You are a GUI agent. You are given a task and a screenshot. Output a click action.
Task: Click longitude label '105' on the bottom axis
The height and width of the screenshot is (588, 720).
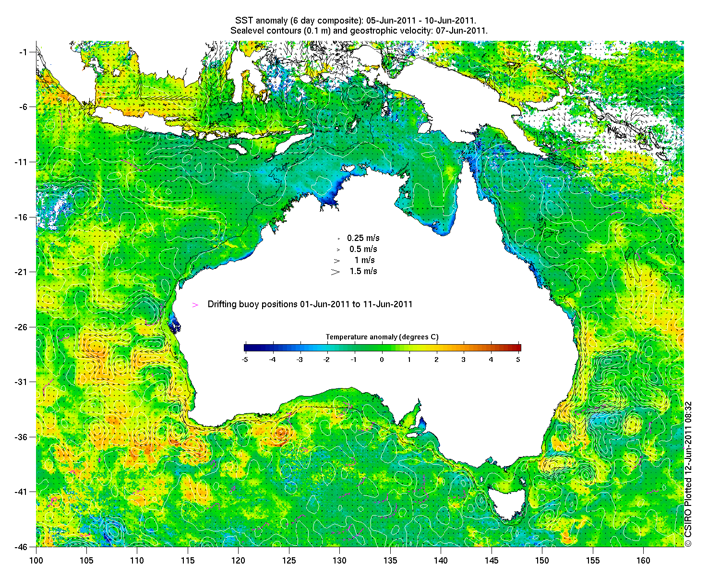[x=86, y=560]
